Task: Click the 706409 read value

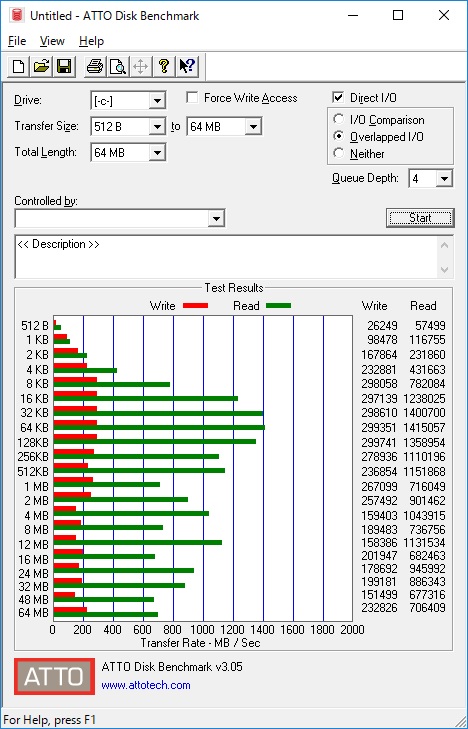Action: [427, 608]
